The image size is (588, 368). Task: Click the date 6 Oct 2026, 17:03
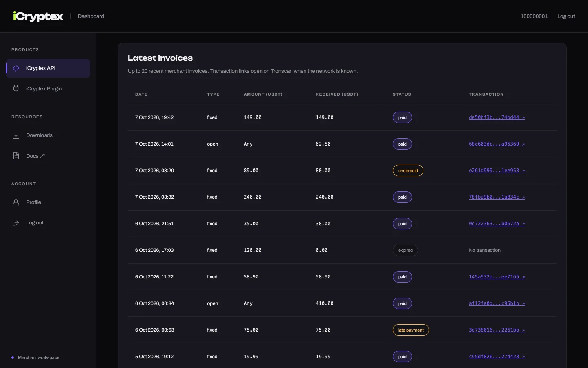click(154, 250)
